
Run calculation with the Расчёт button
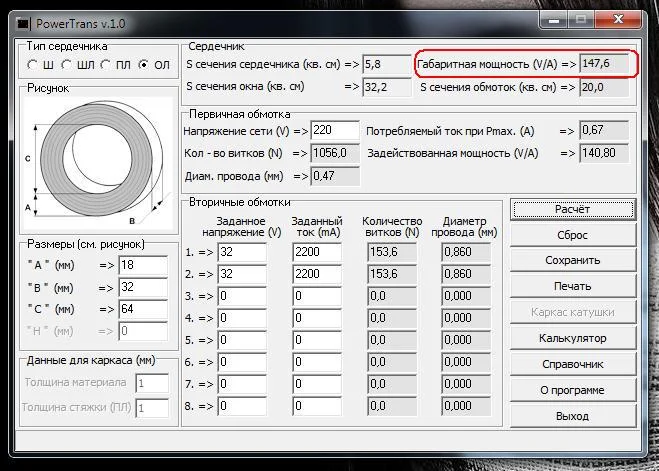pyautogui.click(x=573, y=209)
